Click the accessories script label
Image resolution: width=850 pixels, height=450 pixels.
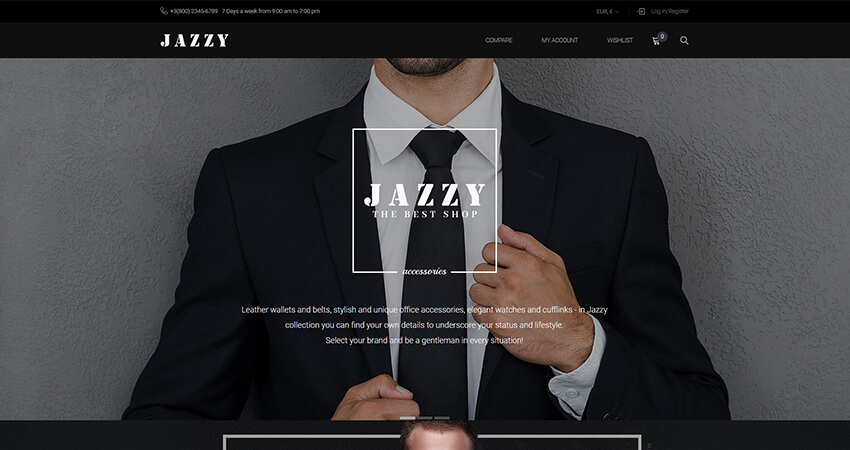click(x=424, y=271)
